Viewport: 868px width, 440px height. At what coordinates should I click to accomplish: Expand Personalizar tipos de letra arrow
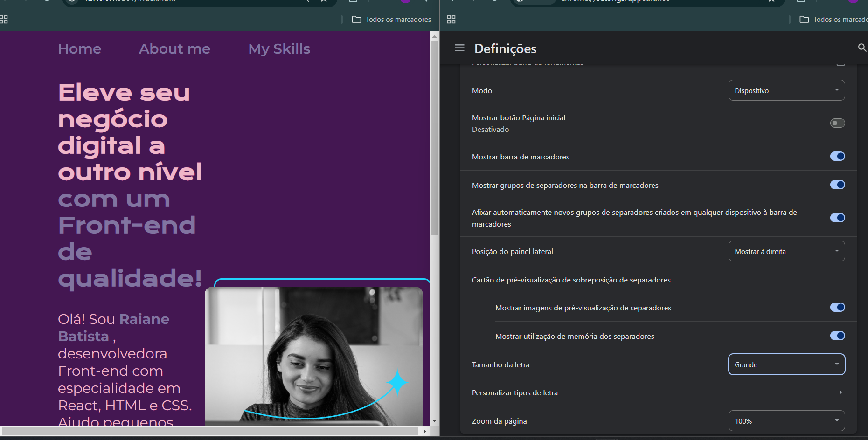(840, 392)
